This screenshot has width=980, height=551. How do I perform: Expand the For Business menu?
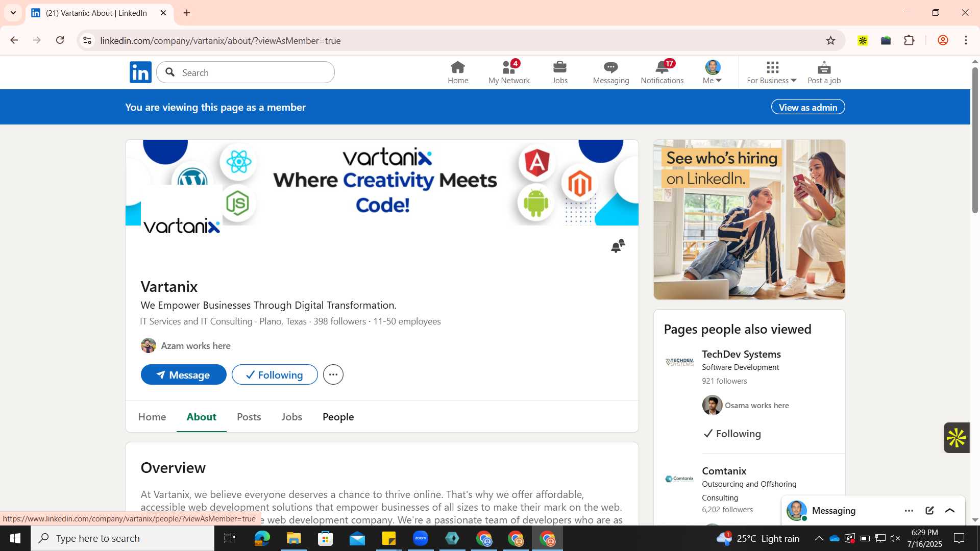(772, 72)
